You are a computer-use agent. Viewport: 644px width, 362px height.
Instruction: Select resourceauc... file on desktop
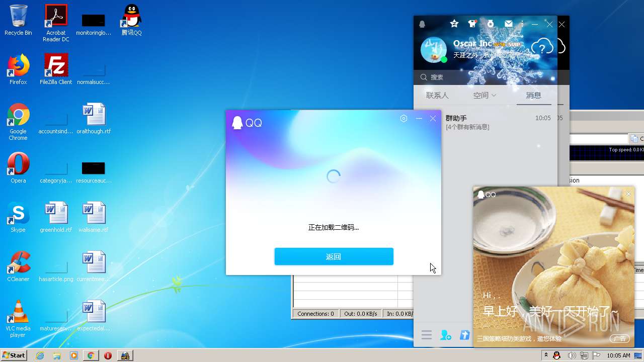[94, 172]
